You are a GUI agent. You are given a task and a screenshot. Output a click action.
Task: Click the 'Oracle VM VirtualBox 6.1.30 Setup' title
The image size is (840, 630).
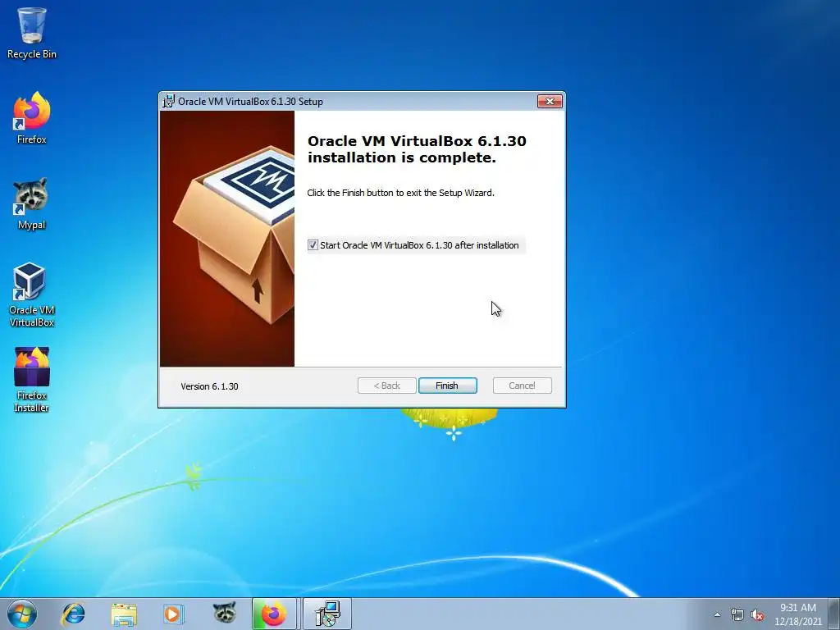(250, 101)
